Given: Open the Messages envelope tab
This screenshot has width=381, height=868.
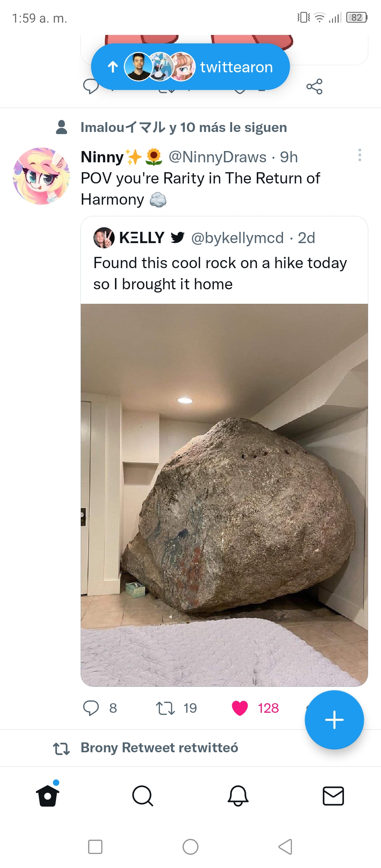Looking at the screenshot, I should 333,796.
